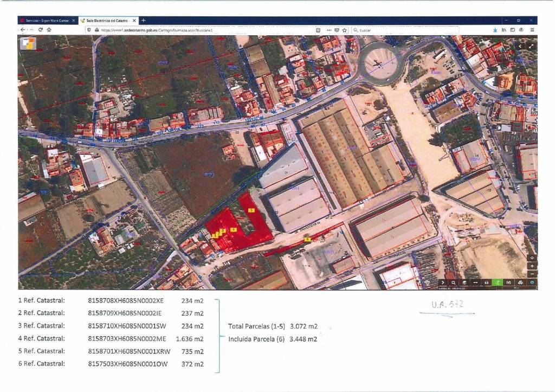Open the map search magnifier tool
The image size is (555, 392).
(x=453, y=282)
